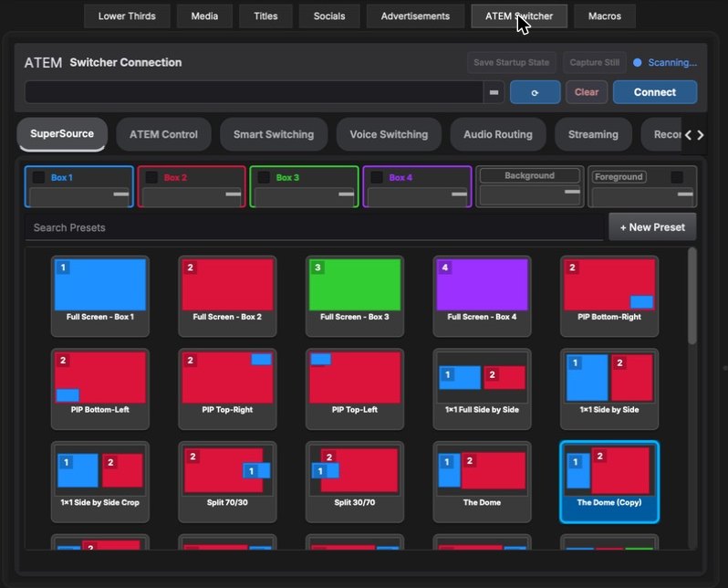Open the Advertisements tab
This screenshot has height=588, width=728.
(415, 16)
